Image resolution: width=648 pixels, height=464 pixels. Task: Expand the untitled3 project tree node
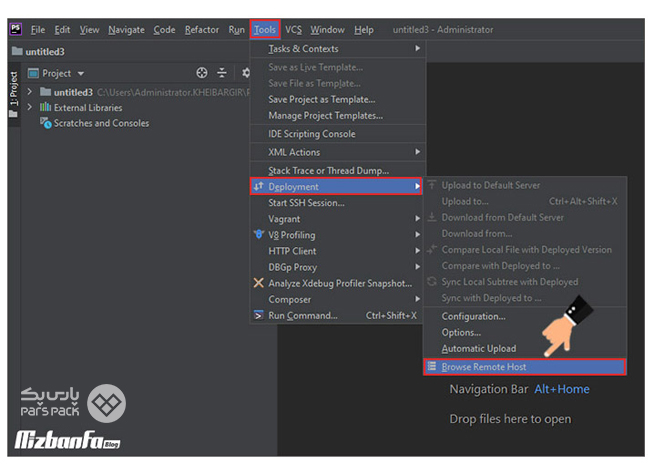pyautogui.click(x=29, y=91)
